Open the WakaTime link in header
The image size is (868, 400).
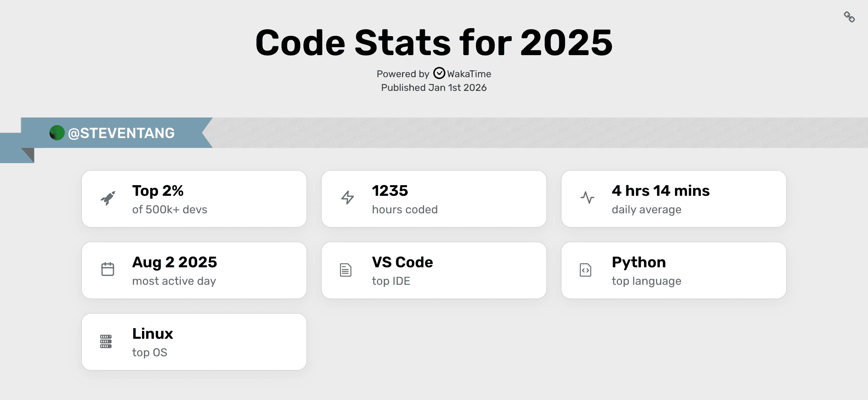coord(469,74)
